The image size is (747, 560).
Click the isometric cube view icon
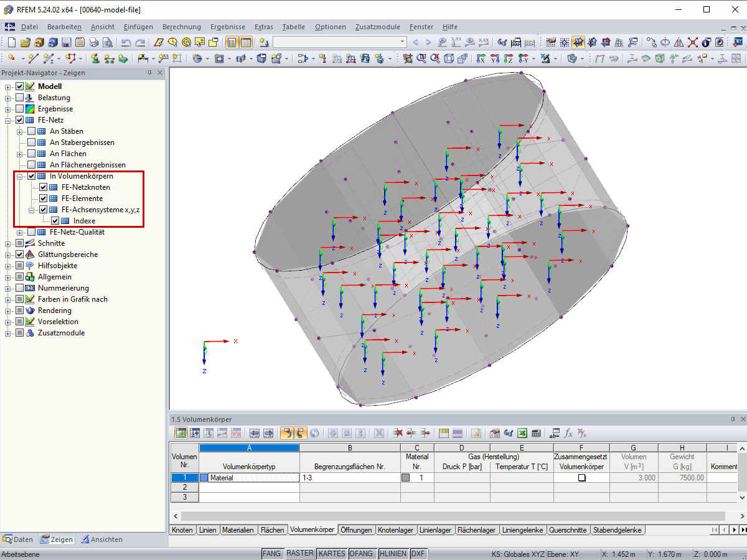[x=449, y=58]
